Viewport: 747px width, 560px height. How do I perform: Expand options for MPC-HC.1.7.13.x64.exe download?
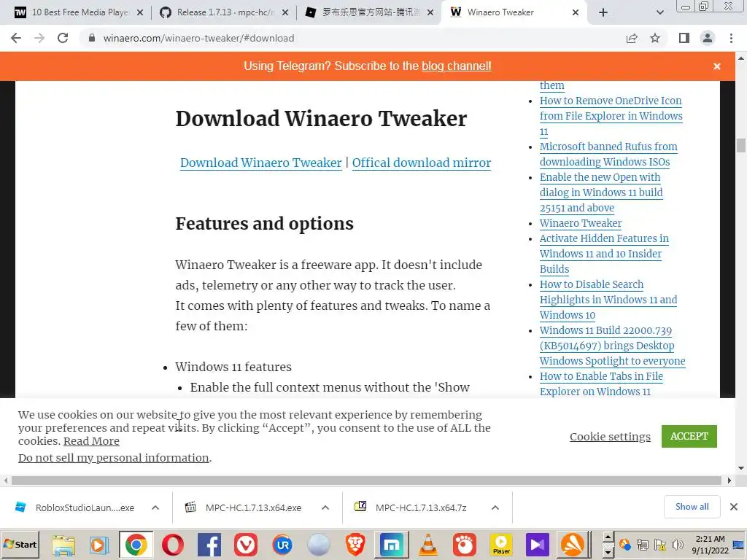point(325,507)
